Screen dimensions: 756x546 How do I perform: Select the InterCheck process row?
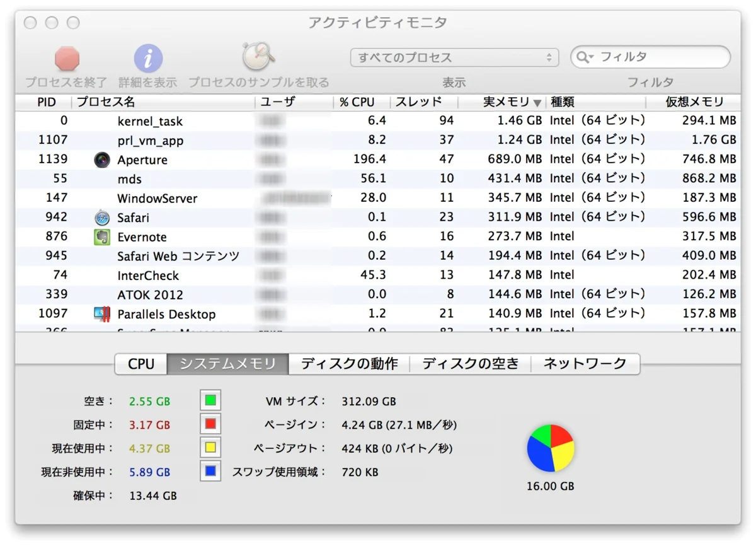point(378,276)
